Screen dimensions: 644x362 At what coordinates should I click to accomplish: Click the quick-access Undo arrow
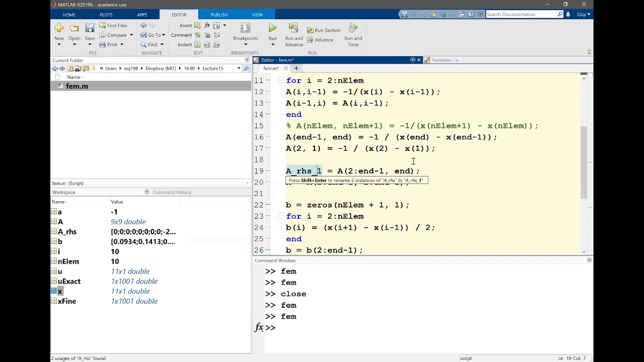(443, 15)
